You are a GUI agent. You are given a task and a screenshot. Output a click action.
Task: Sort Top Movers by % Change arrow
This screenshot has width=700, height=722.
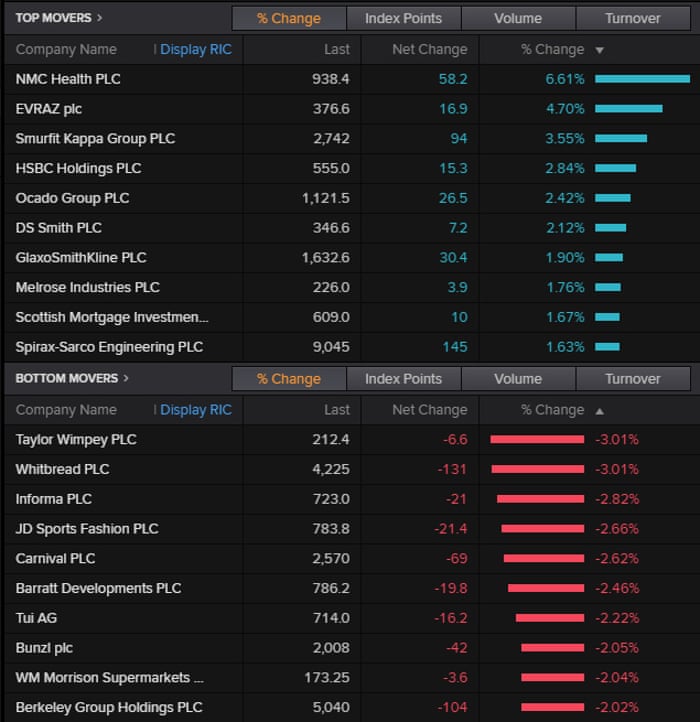click(x=599, y=50)
